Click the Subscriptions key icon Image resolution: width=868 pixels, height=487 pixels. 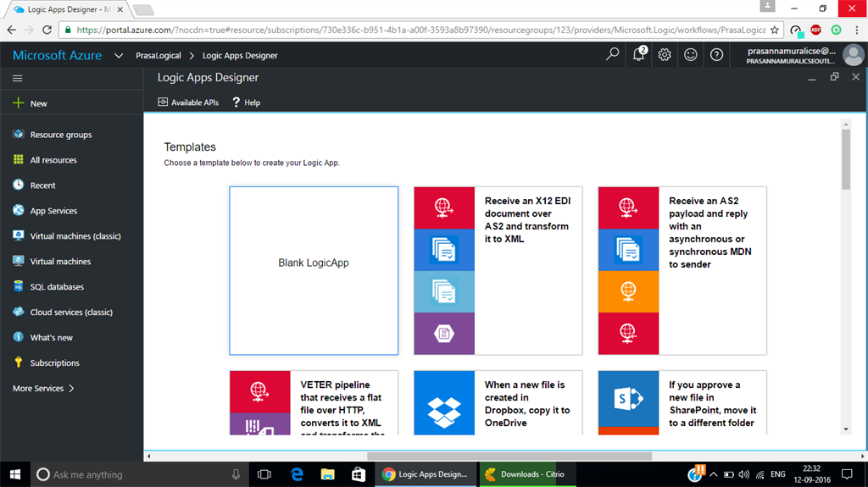[x=19, y=362]
